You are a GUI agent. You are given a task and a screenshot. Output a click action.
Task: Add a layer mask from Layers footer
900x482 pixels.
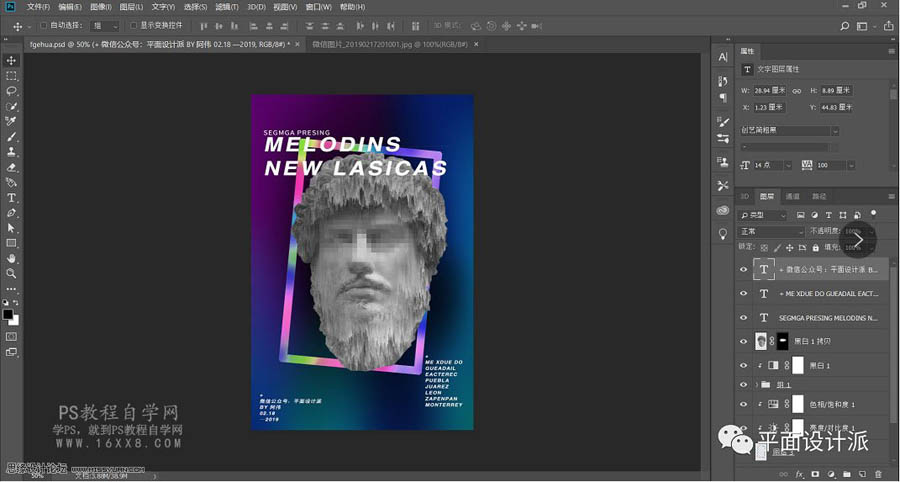[815, 475]
